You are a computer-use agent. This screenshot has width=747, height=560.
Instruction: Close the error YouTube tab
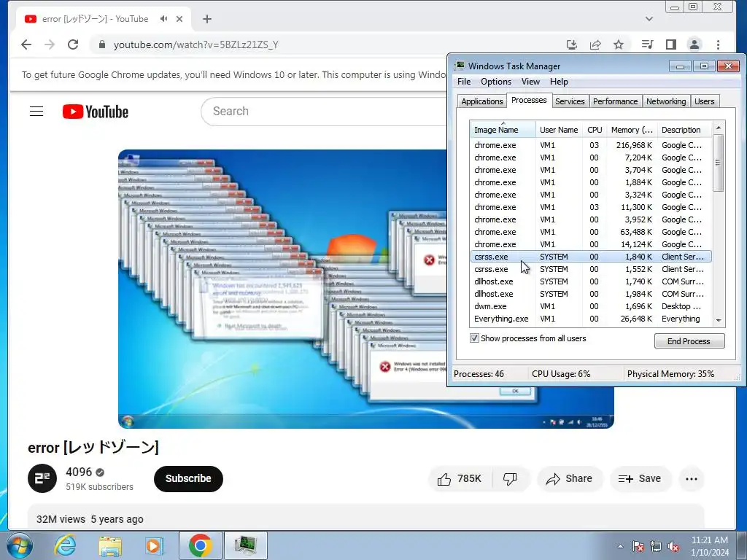(x=179, y=19)
